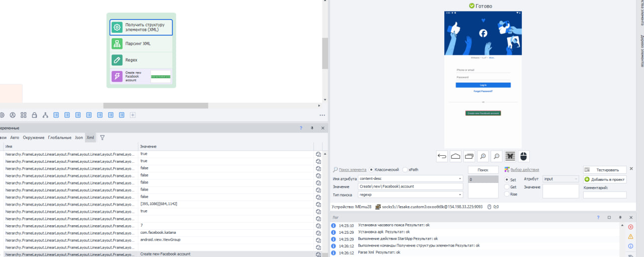Click the four-squares grid icon in the toolbar
Viewport: 644px width, 257px height.
24,115
